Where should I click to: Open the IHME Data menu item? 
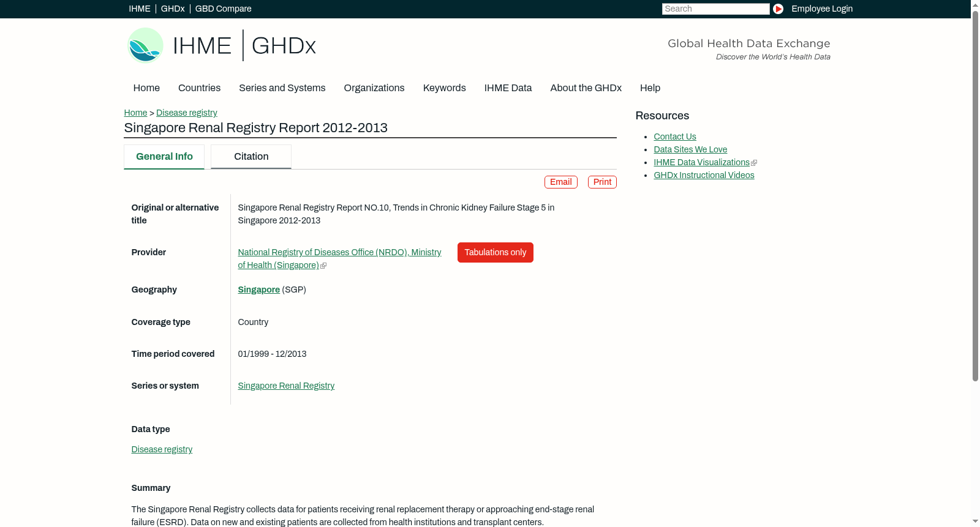click(x=508, y=88)
